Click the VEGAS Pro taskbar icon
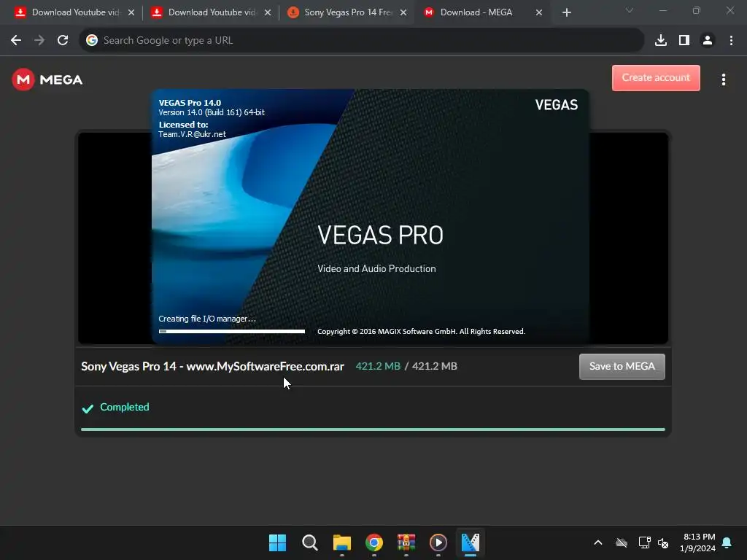This screenshot has width=747, height=560. tap(471, 542)
